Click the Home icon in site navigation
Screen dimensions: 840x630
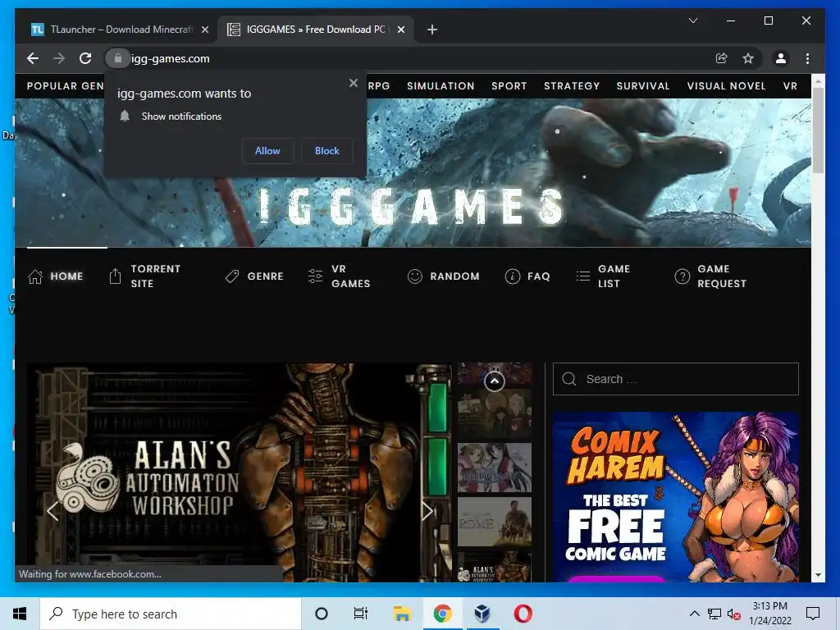click(35, 276)
